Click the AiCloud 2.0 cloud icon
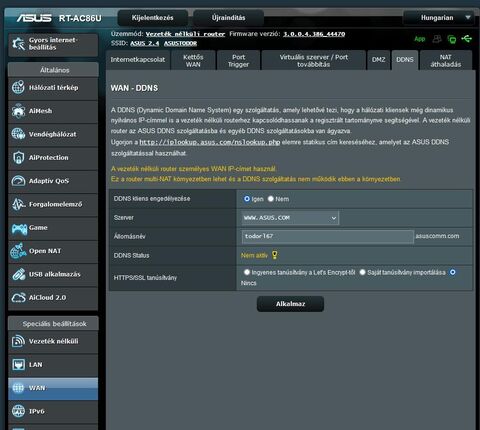 pos(18,297)
